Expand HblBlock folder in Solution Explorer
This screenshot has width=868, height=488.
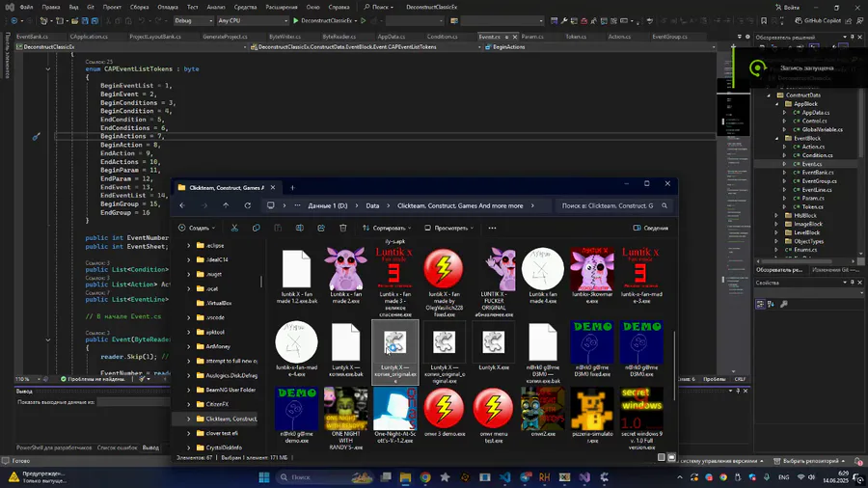(776, 216)
